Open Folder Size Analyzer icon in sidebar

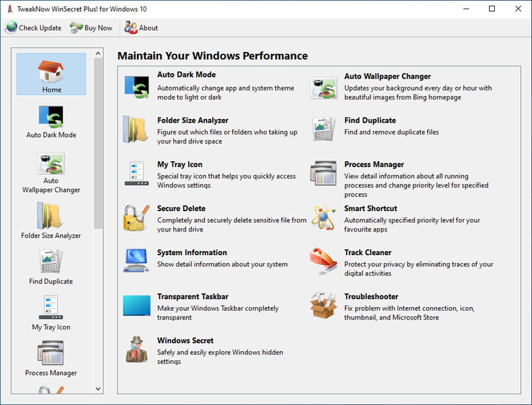(x=50, y=216)
